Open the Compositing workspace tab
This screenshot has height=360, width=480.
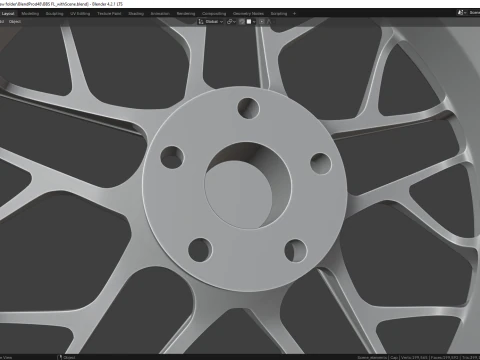(214, 14)
